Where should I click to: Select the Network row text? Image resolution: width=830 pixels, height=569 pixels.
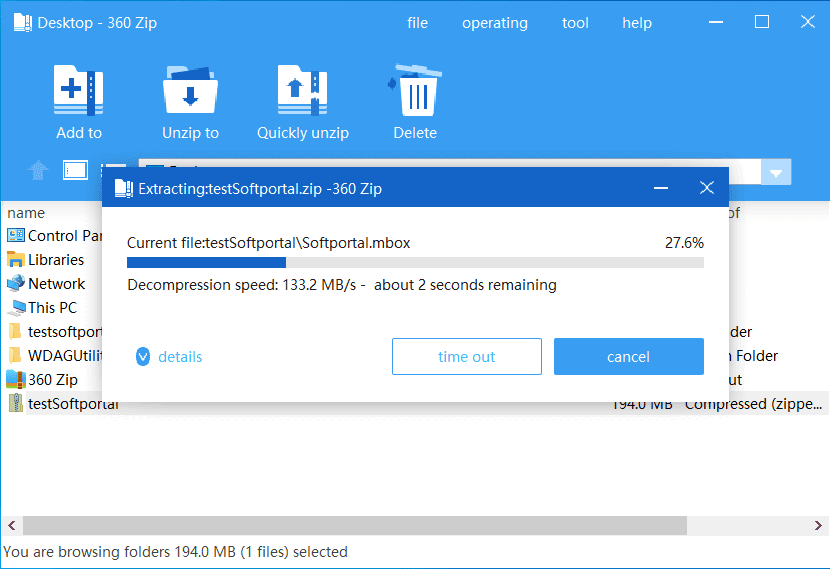tap(56, 284)
